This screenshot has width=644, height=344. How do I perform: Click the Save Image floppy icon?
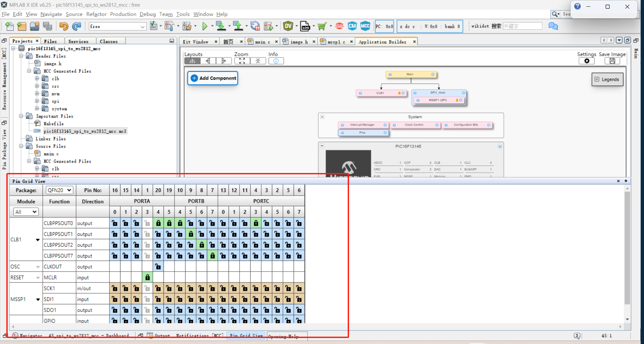(612, 61)
